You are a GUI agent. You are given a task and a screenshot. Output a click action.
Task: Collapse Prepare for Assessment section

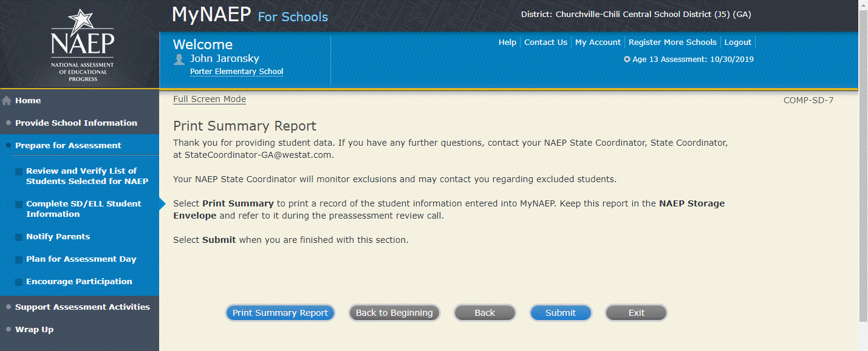pos(68,145)
